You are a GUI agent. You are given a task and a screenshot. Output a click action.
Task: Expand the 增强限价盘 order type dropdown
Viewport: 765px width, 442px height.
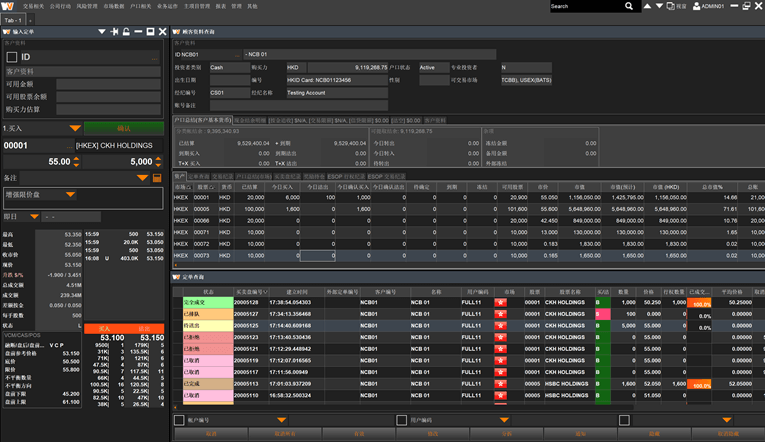70,194
